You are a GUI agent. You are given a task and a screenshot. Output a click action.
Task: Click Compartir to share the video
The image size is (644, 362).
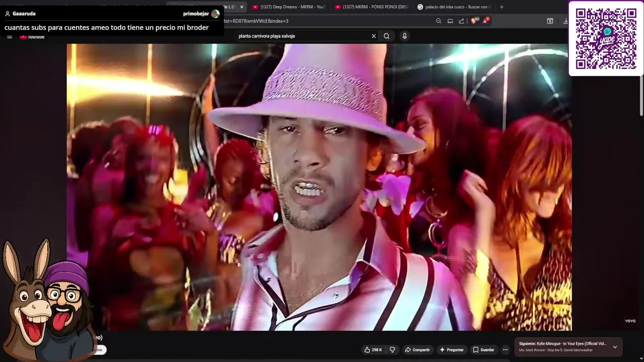[x=417, y=350]
